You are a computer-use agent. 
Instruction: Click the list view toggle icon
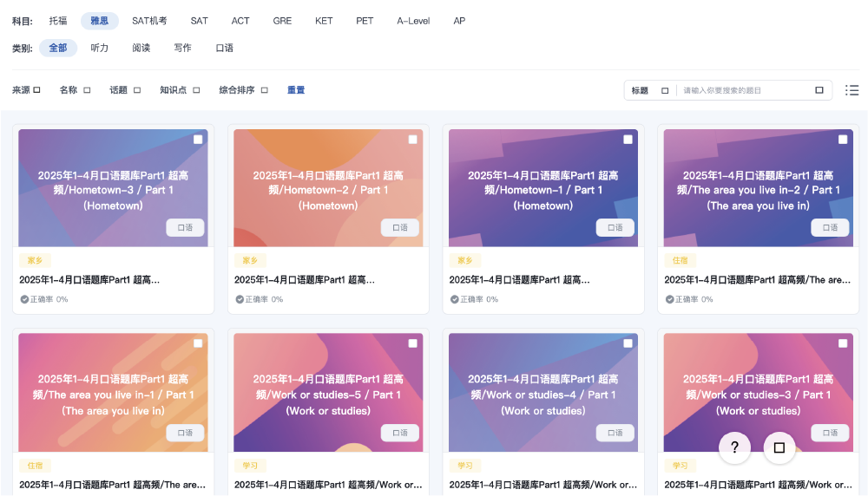pyautogui.click(x=852, y=90)
